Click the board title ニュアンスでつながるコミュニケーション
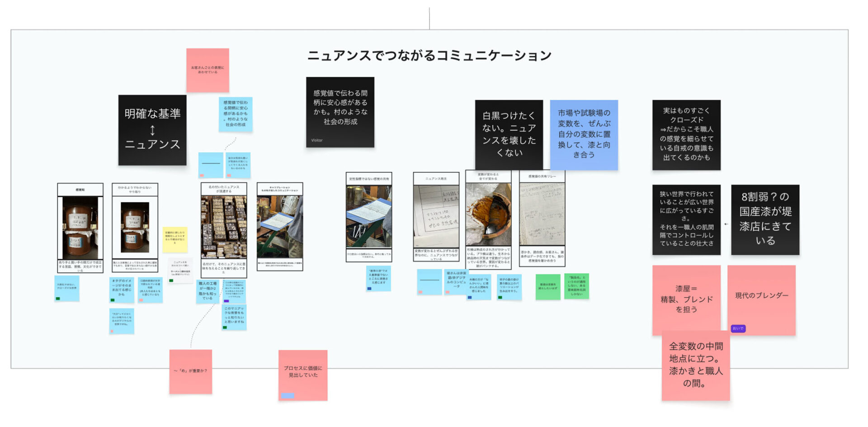868x427 pixels. coord(429,55)
